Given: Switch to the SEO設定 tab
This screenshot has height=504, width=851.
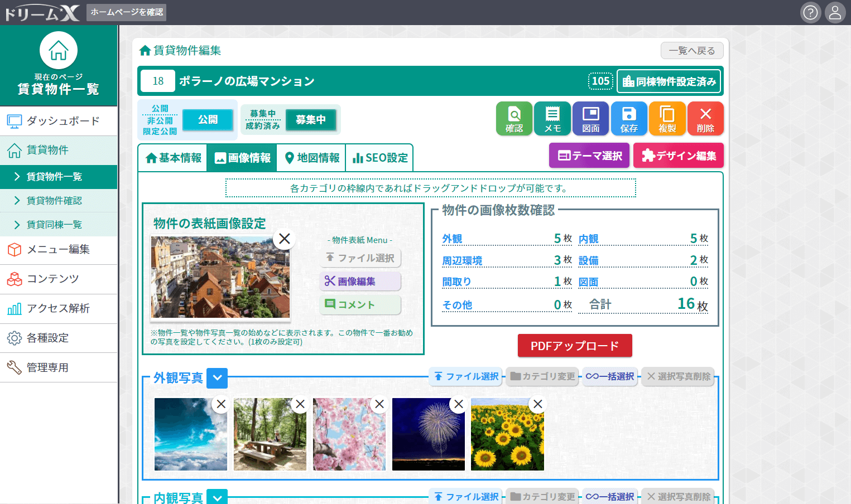Looking at the screenshot, I should [379, 158].
